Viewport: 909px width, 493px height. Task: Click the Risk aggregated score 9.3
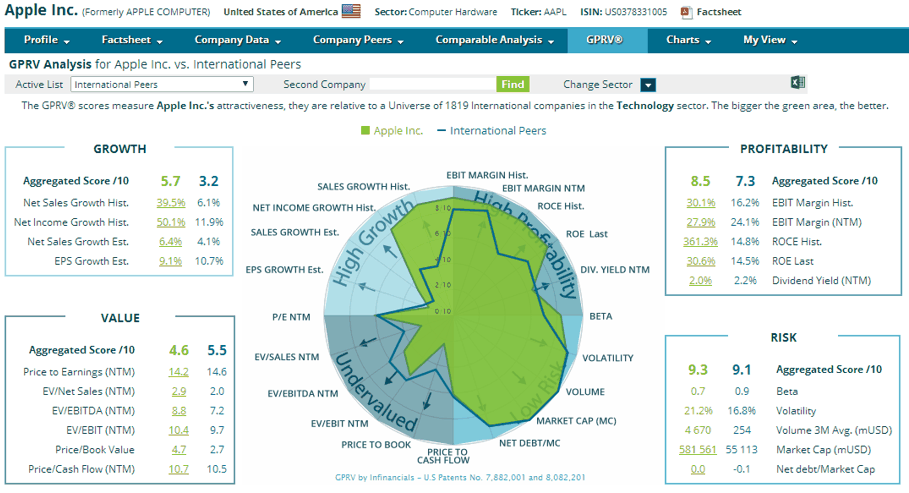tap(698, 369)
